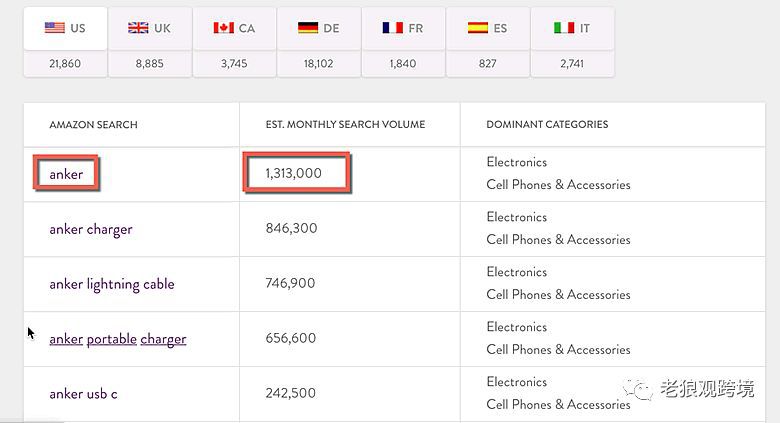Click the DOMINANT CATEGORIES column header
Screen dimensions: 780x423
[547, 124]
